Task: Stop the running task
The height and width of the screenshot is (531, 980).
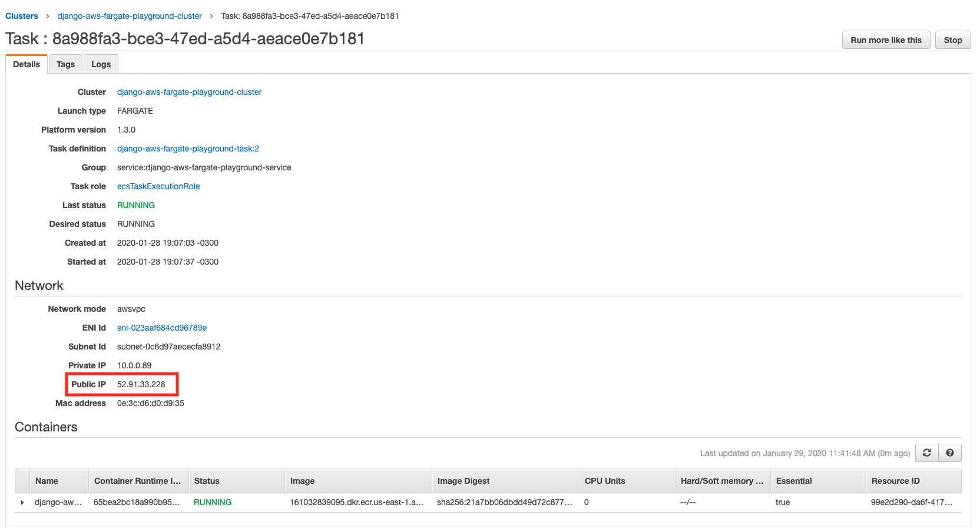Action: tap(953, 40)
